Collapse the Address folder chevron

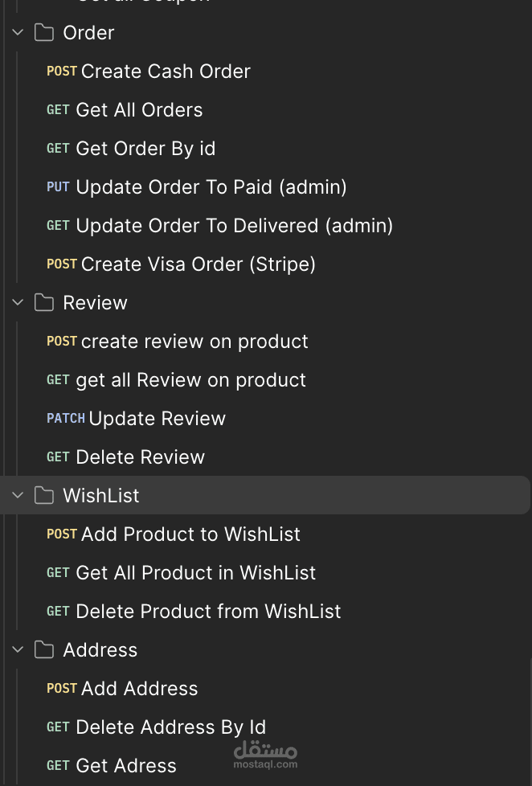tap(18, 650)
